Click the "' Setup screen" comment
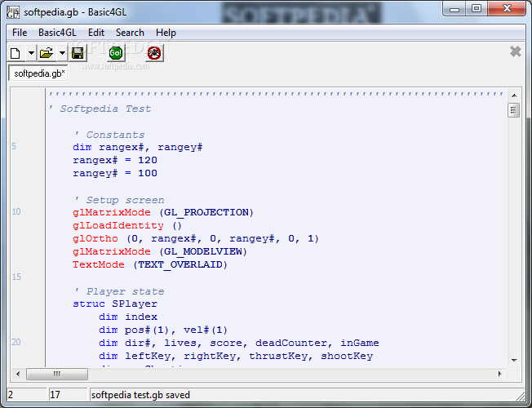 [x=119, y=200]
